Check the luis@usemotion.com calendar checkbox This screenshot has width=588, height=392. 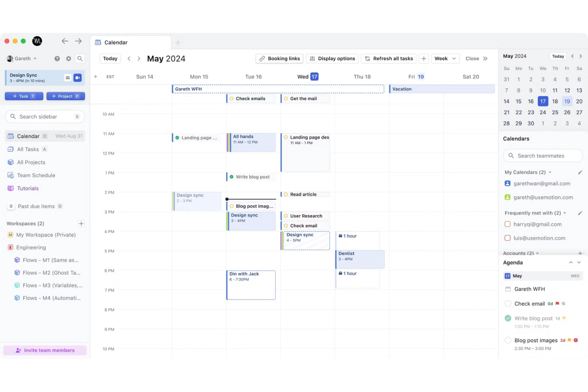[x=507, y=238]
